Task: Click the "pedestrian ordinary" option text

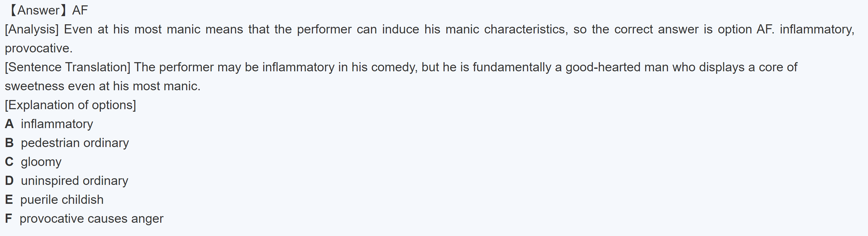Action: [75, 143]
